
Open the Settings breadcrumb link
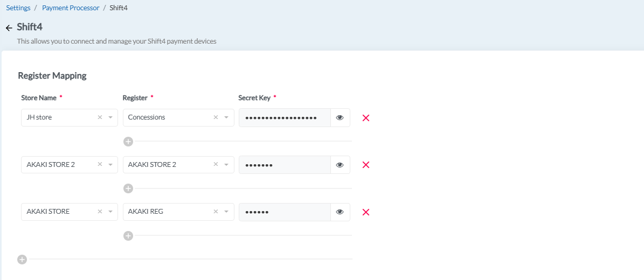click(x=18, y=8)
